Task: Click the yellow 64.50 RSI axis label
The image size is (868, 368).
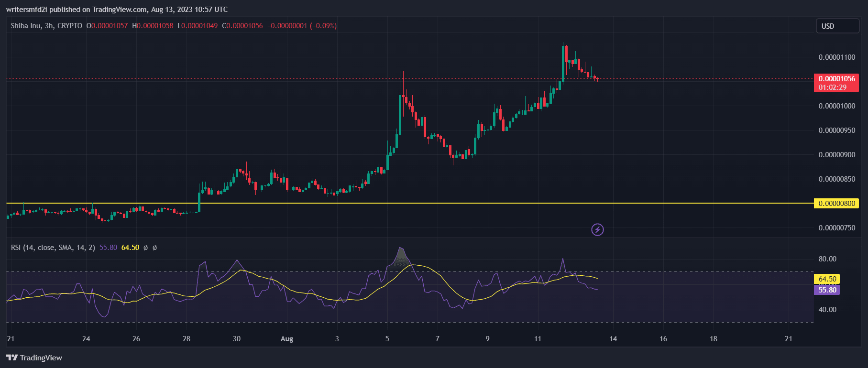Action: point(827,279)
